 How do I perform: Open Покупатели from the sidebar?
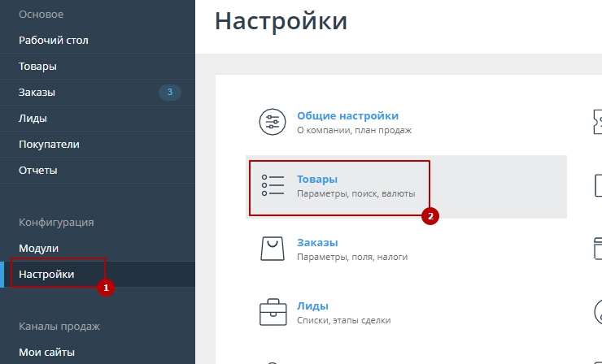click(49, 145)
